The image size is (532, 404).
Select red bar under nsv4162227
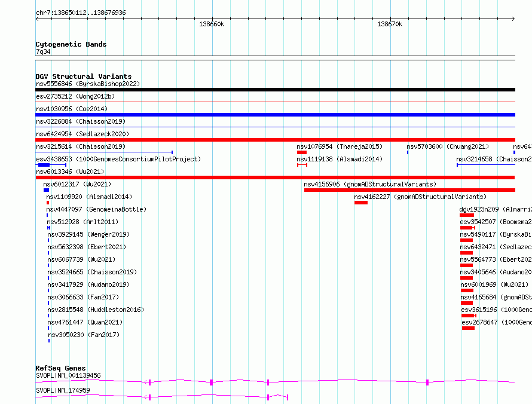[x=361, y=203]
